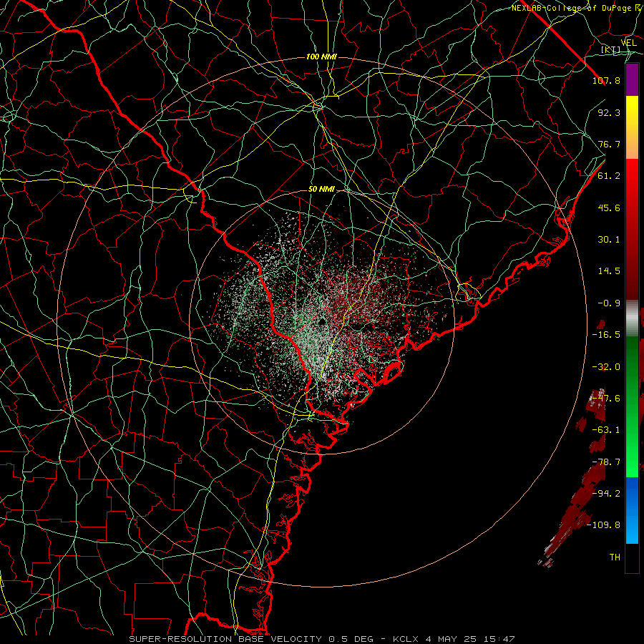Click the -94.2 legend value

tap(606, 494)
